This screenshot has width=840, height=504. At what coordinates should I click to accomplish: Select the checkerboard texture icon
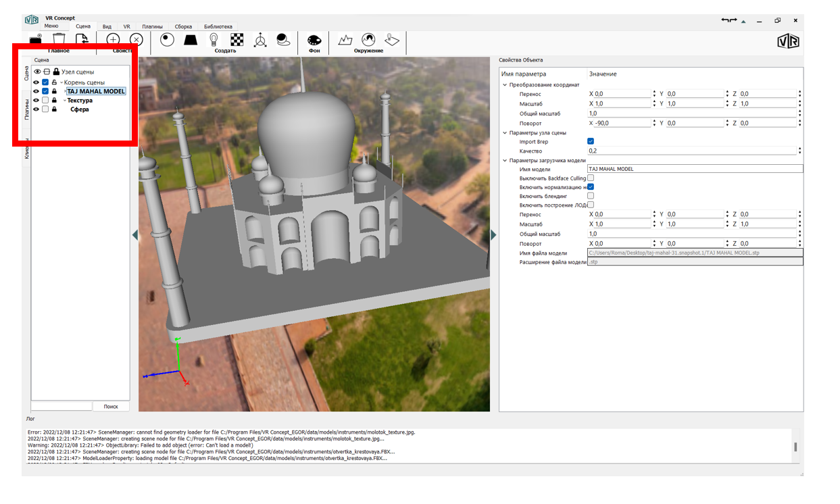237,40
